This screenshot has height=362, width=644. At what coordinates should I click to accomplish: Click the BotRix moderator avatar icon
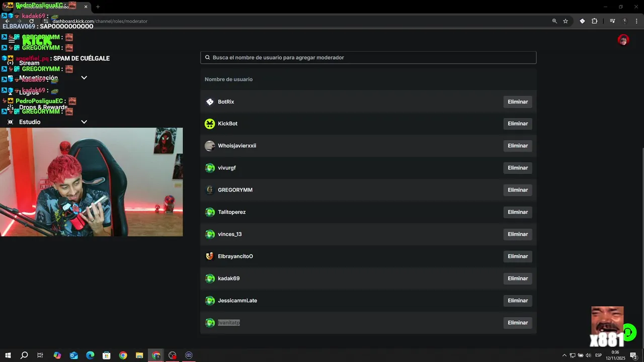(210, 102)
